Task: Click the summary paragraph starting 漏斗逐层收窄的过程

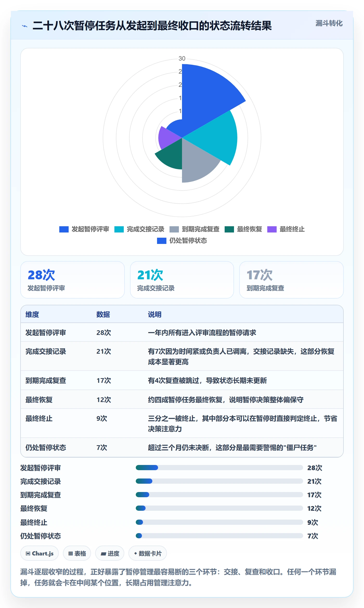Action: click(178, 577)
